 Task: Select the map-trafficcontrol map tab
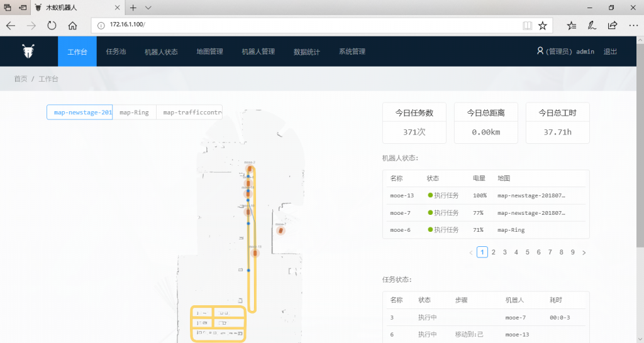coord(189,112)
